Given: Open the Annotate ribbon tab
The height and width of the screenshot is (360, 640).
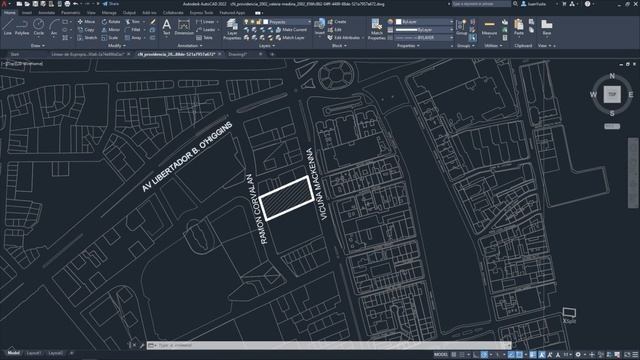Looking at the screenshot, I should pyautogui.click(x=47, y=13).
